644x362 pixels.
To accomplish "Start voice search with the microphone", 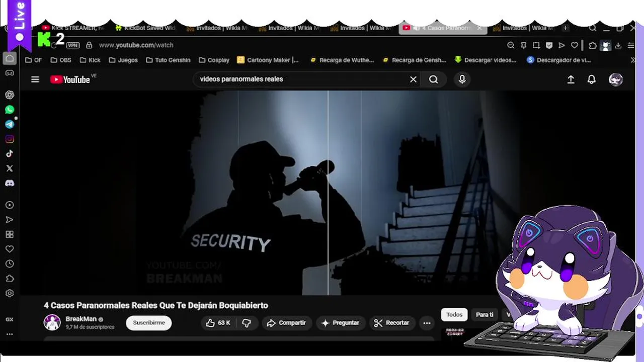I will pos(462,79).
